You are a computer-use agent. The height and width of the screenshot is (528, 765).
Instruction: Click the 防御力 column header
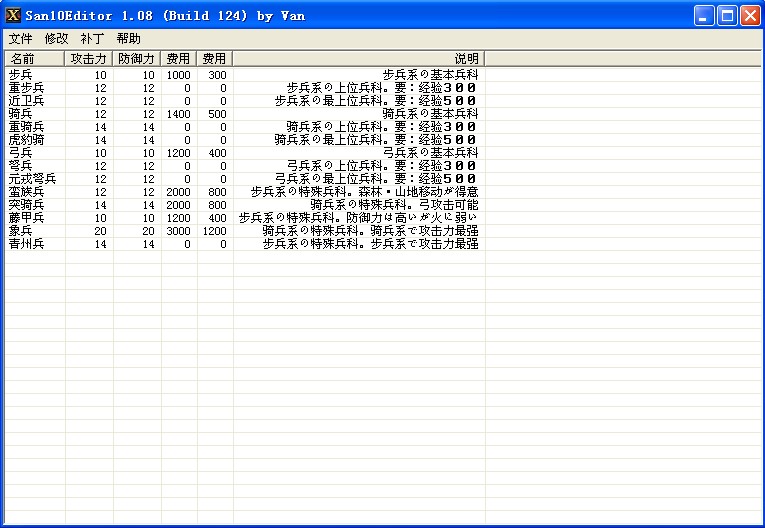tap(137, 59)
